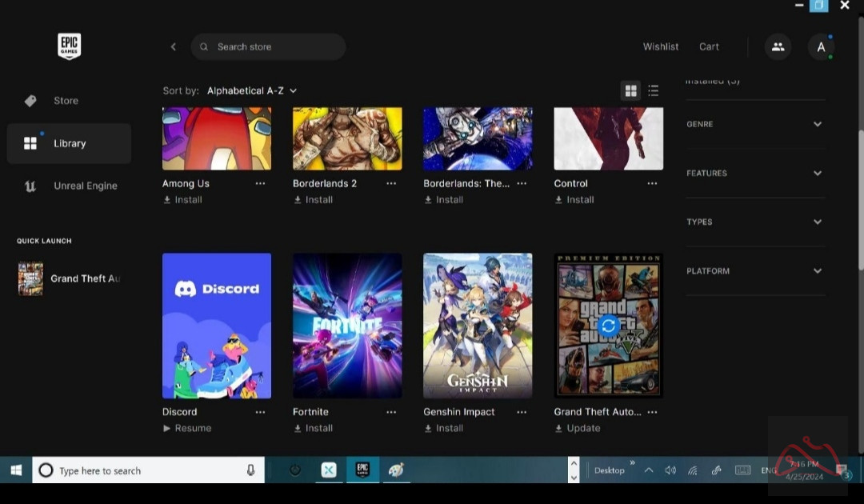Viewport: 864px width, 504px height.
Task: Open the Friends list icon
Action: coord(778,47)
